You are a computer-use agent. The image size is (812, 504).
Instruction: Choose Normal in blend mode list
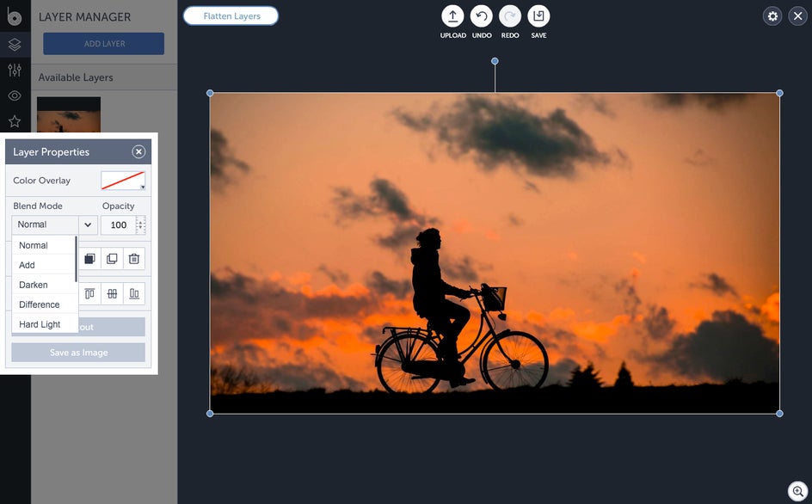(x=44, y=245)
